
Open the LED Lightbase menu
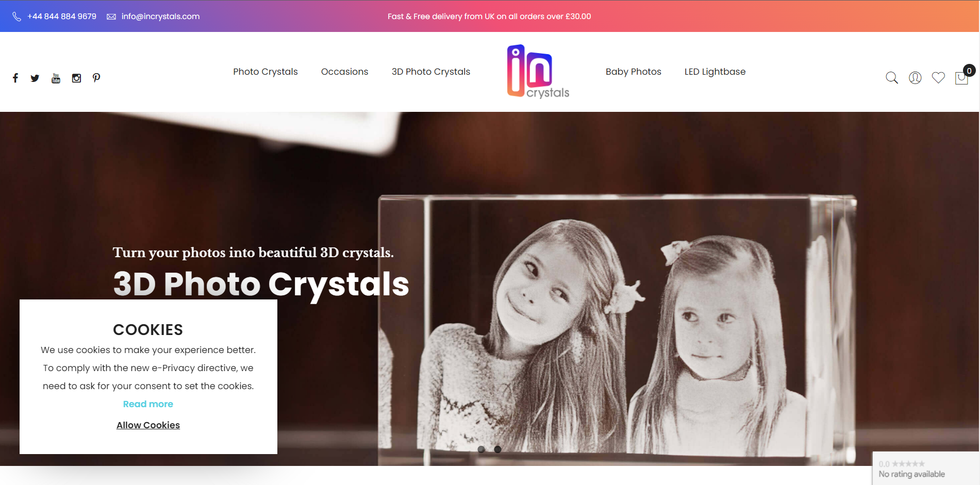(715, 72)
